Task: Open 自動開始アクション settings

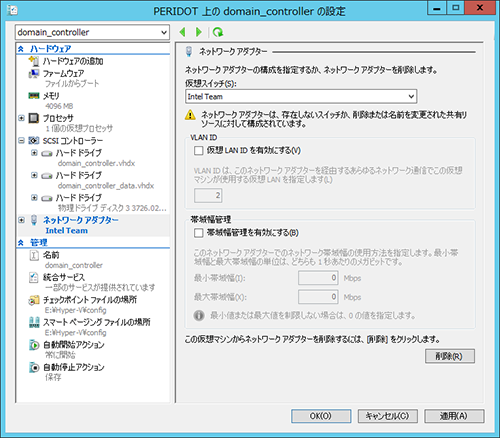Action: 74,345
